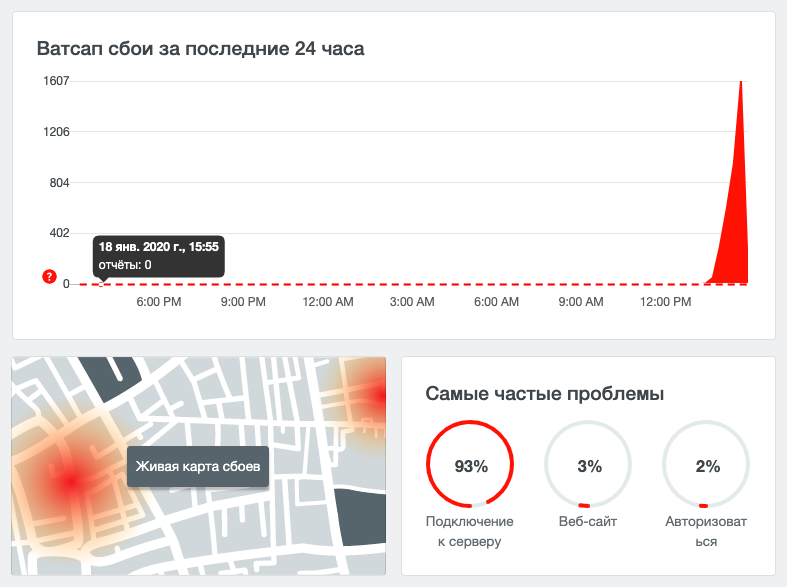Click the "1206" y-axis value
Viewport: 787px width, 587px height.
[x=56, y=132]
